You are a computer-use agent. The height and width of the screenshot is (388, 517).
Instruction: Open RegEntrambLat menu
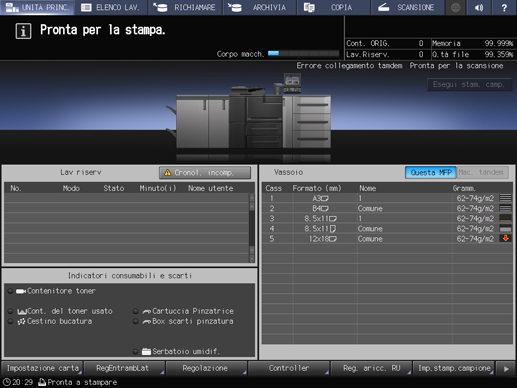tap(124, 368)
